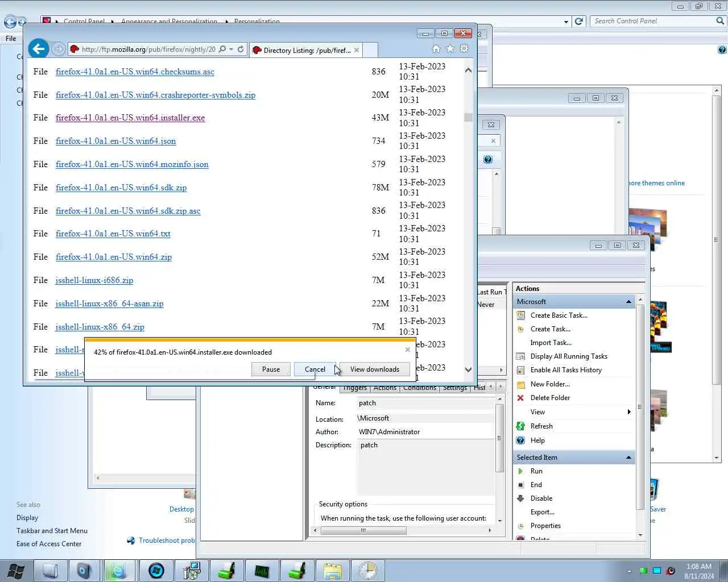Click Display All Running Tasks

(x=569, y=356)
